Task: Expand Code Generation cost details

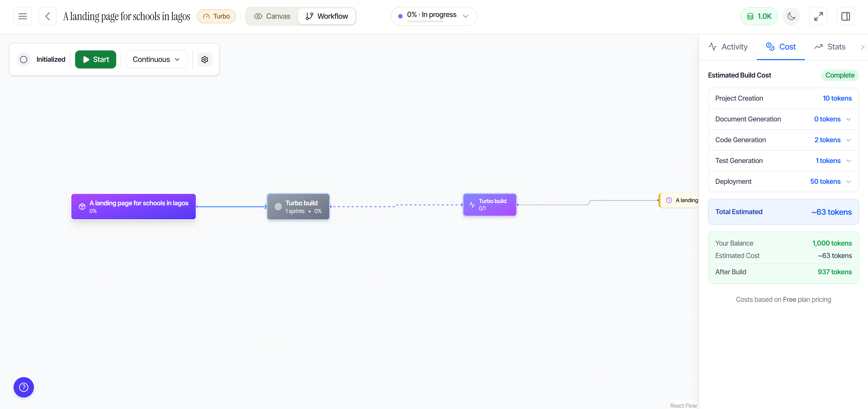Action: click(x=849, y=140)
